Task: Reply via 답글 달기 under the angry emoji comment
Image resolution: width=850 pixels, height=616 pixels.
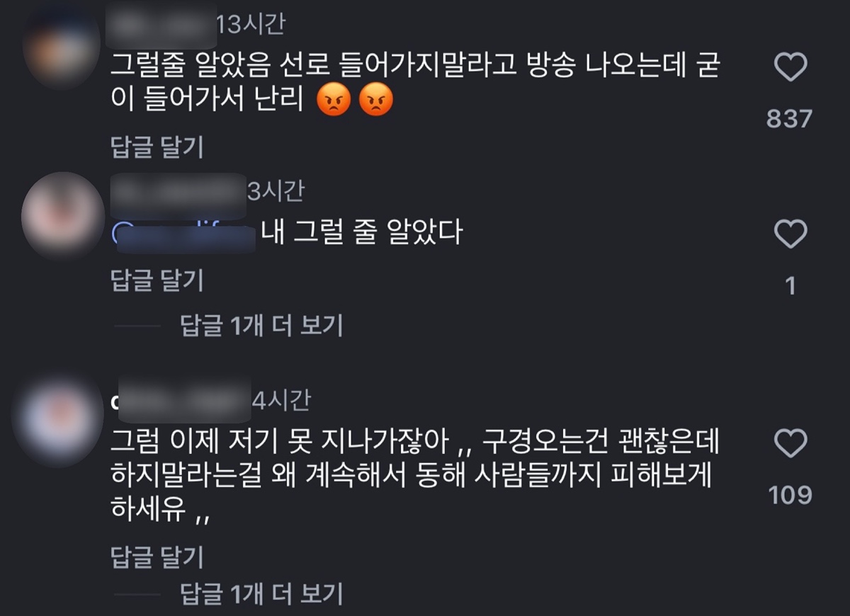Action: (x=157, y=147)
